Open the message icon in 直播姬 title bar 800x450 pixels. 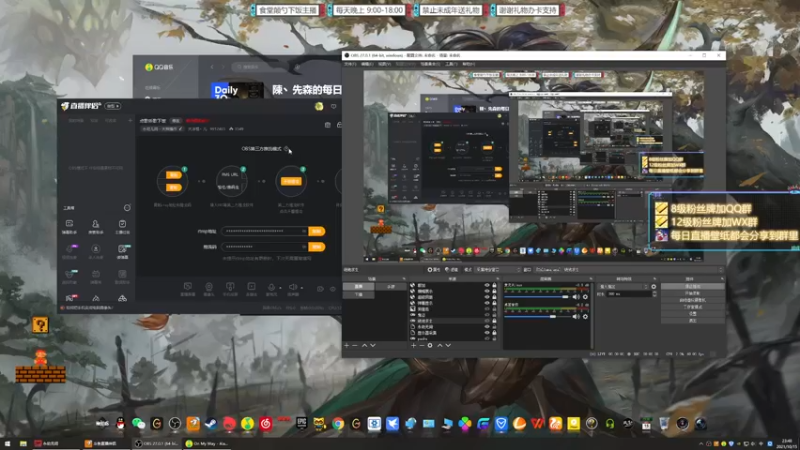[334, 106]
